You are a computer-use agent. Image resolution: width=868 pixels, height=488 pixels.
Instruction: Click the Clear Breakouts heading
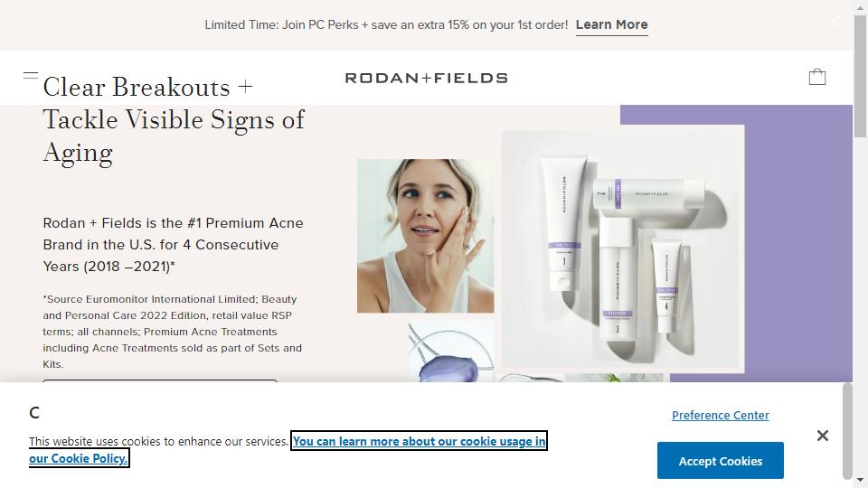pyautogui.click(x=174, y=120)
